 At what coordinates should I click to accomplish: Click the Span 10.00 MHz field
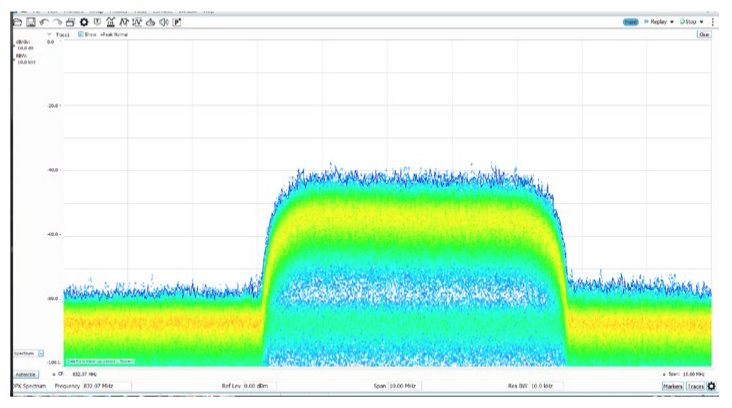click(402, 386)
